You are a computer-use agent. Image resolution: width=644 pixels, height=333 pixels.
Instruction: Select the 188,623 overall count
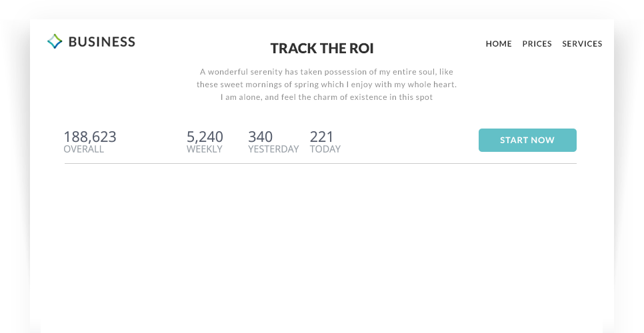click(x=90, y=137)
